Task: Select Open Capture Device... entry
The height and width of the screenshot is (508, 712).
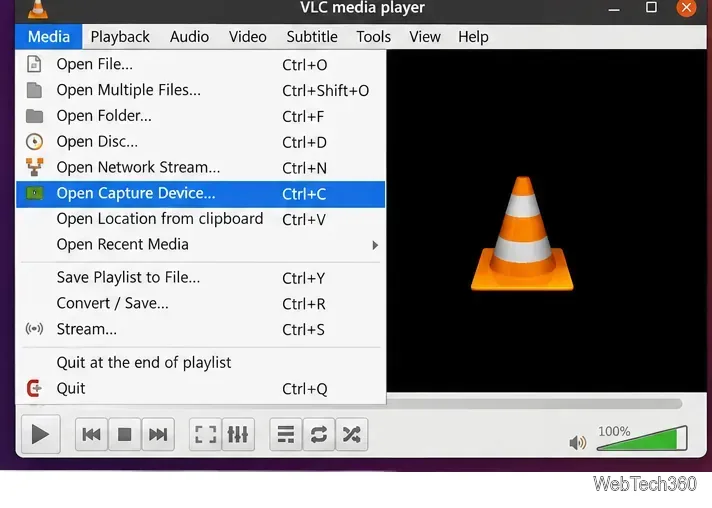Action: [200, 194]
